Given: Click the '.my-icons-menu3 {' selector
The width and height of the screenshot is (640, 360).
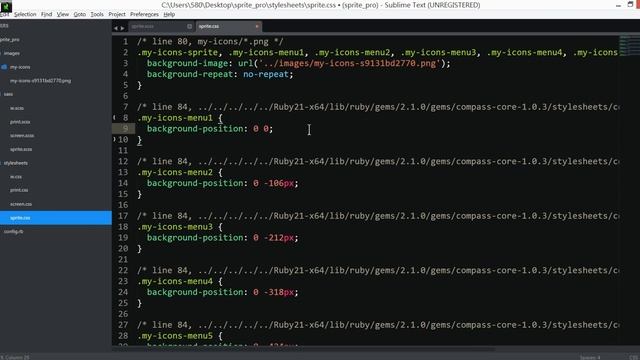Looking at the screenshot, I should (180, 227).
